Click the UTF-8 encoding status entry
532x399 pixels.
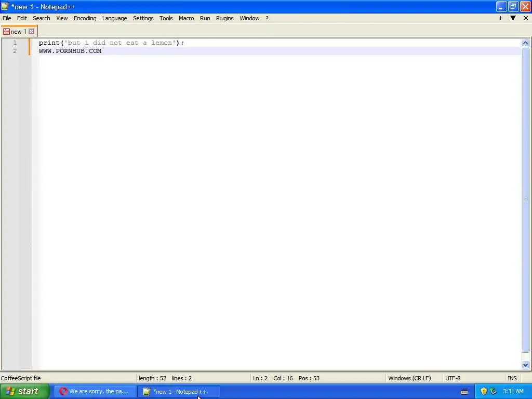(x=453, y=378)
